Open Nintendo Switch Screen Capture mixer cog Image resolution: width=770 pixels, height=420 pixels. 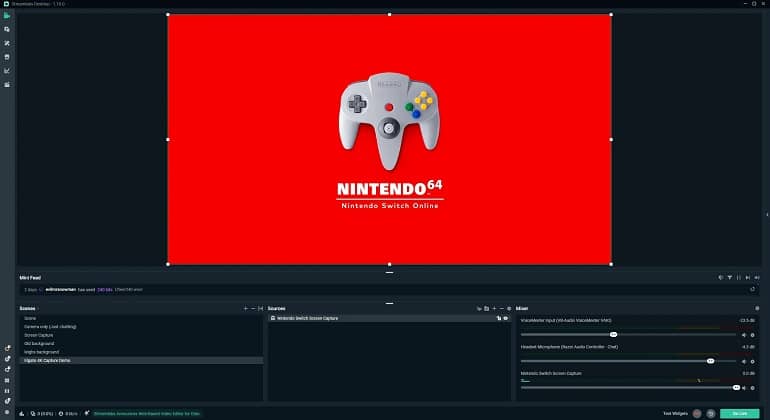pos(752,388)
